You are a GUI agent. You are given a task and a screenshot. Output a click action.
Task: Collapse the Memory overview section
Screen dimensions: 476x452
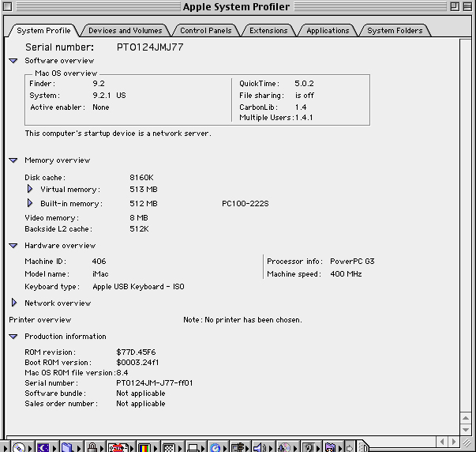[x=13, y=160]
